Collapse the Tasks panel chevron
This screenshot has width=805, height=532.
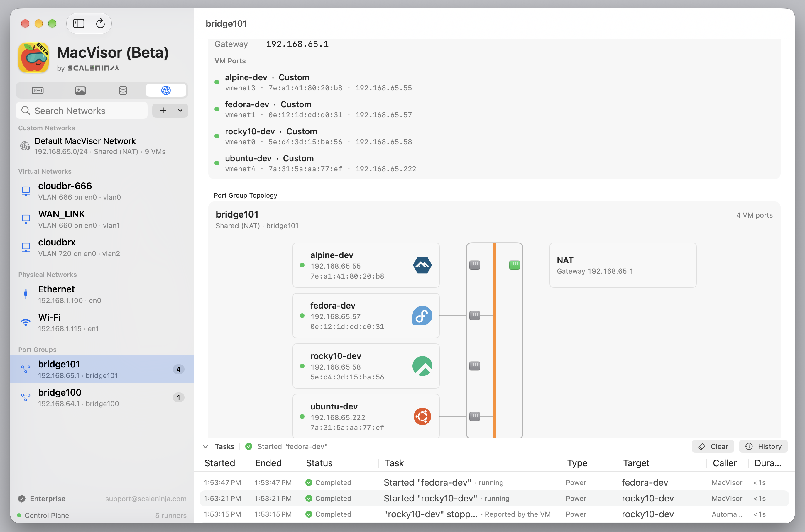tap(205, 446)
